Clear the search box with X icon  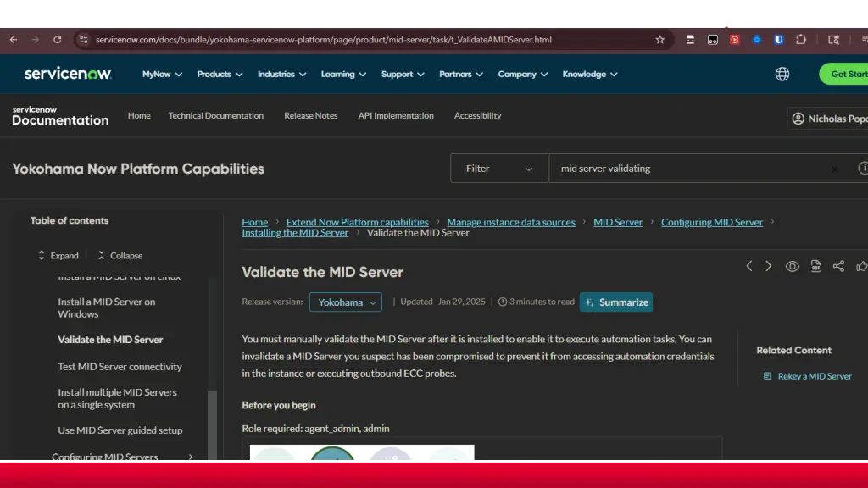click(x=834, y=169)
